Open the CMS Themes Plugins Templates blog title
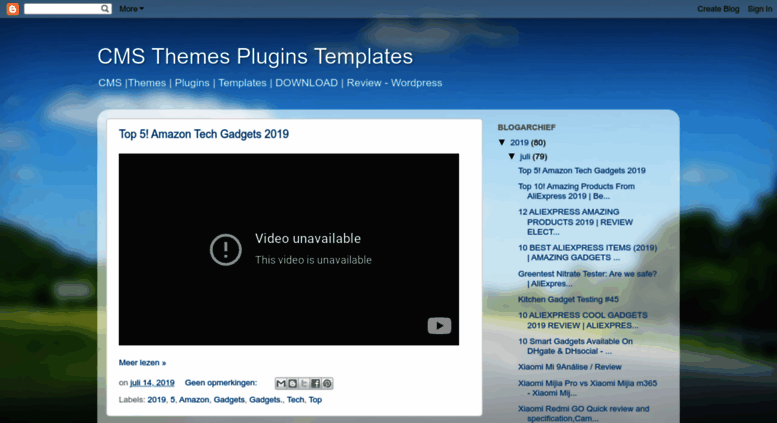The width and height of the screenshot is (777, 423). click(x=255, y=56)
